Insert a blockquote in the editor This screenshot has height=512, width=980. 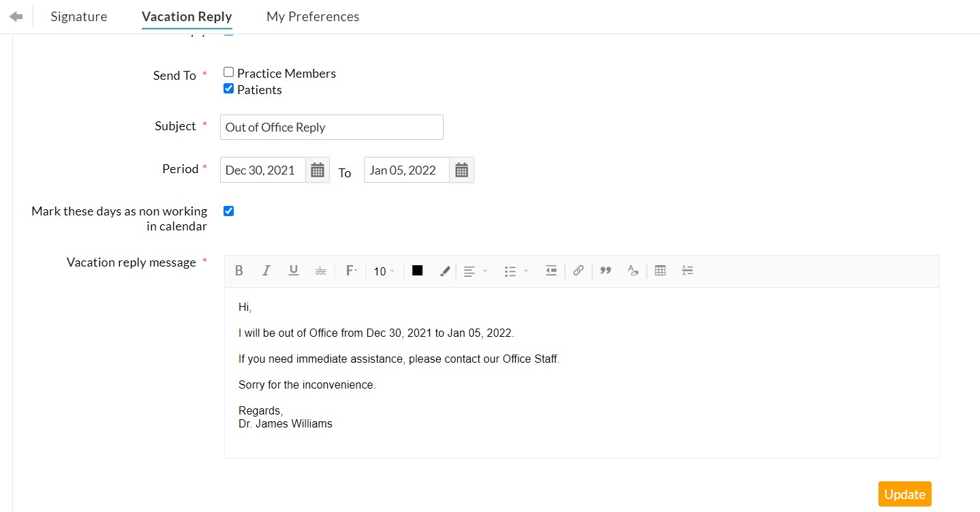(605, 271)
